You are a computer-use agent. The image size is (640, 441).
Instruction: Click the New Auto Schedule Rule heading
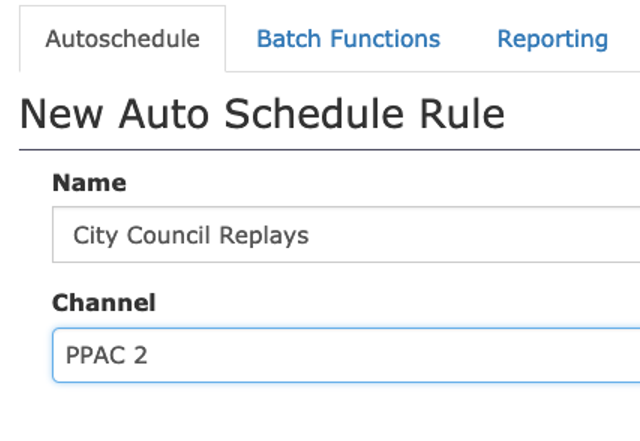coord(262,115)
